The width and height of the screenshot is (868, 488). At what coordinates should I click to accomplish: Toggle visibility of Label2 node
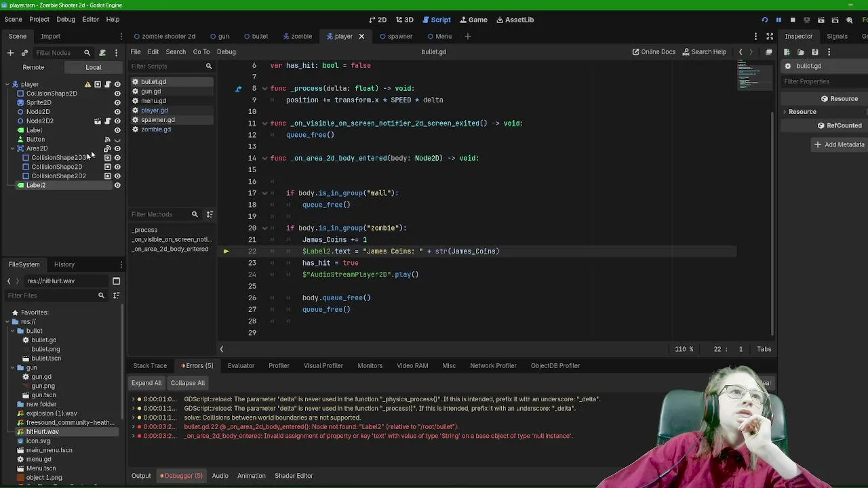(117, 185)
